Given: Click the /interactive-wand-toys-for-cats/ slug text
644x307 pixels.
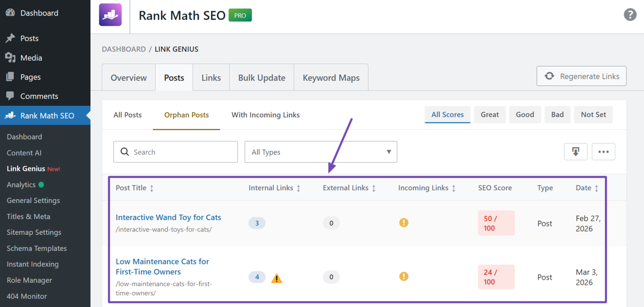Looking at the screenshot, I should tap(164, 229).
